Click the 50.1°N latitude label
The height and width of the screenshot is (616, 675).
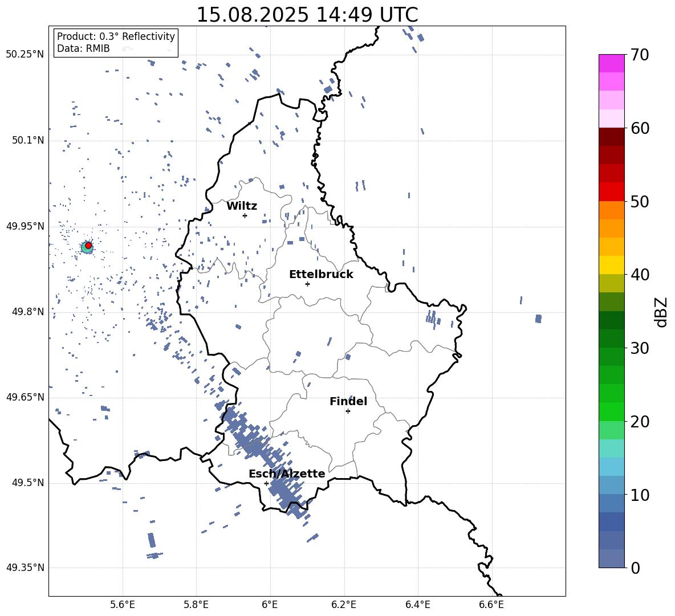(x=28, y=140)
